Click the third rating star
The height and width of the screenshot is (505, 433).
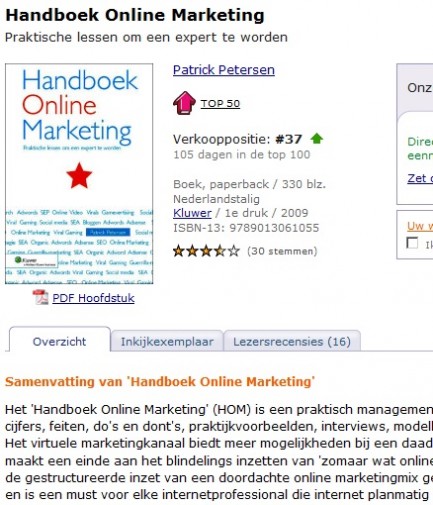pos(206,251)
